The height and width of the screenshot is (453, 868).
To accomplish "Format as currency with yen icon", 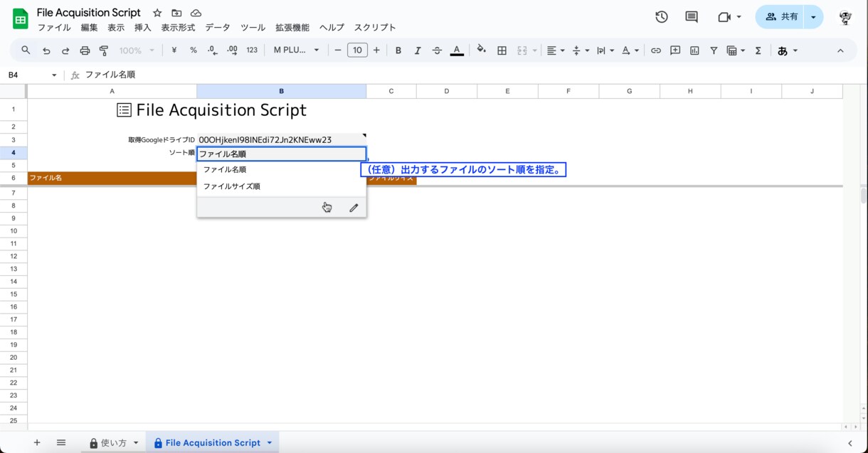I will 174,50.
